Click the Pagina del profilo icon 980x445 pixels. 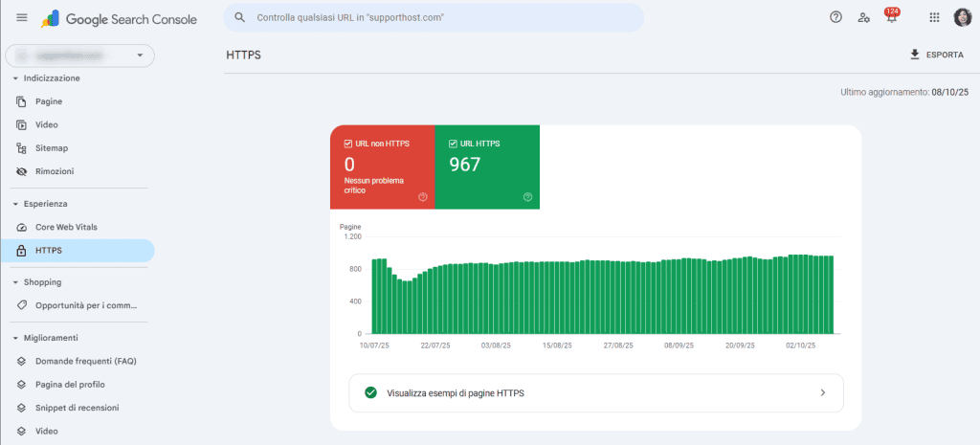click(x=22, y=385)
